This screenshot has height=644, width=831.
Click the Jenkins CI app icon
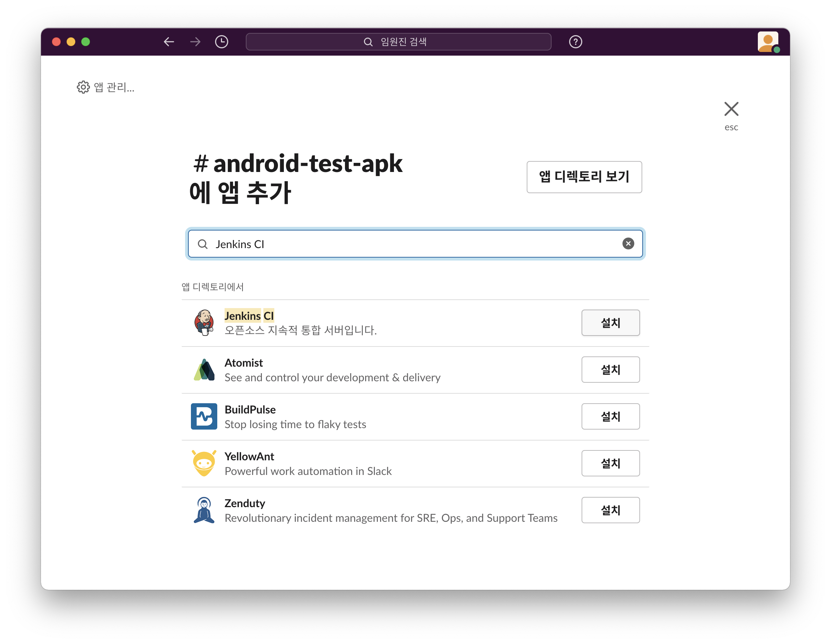204,323
